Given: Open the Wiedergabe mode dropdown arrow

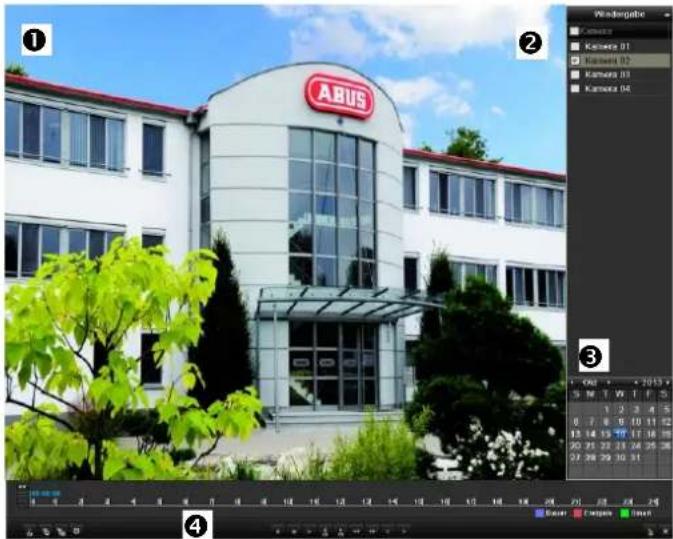Looking at the screenshot, I should coord(666,15).
